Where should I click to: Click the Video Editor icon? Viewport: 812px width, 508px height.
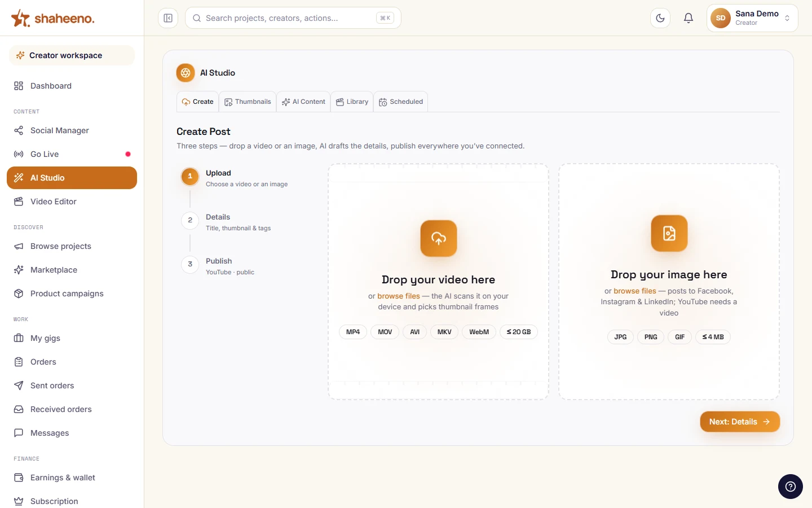(19, 202)
